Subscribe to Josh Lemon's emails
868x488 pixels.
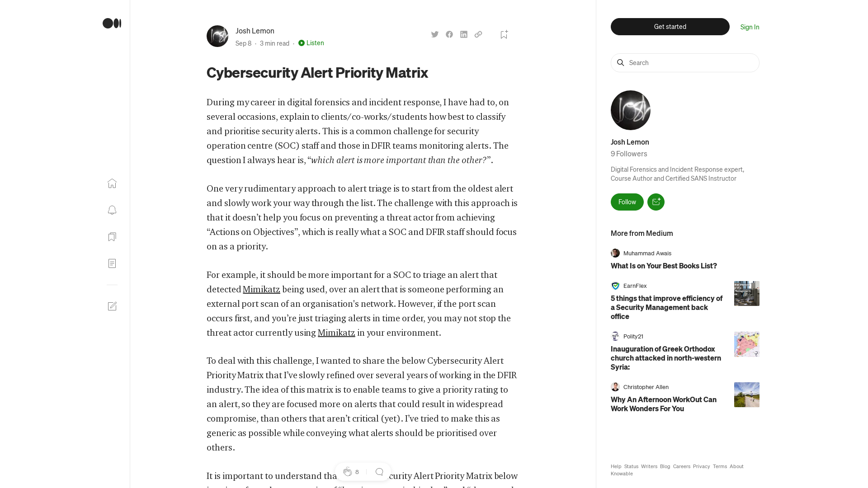point(656,202)
